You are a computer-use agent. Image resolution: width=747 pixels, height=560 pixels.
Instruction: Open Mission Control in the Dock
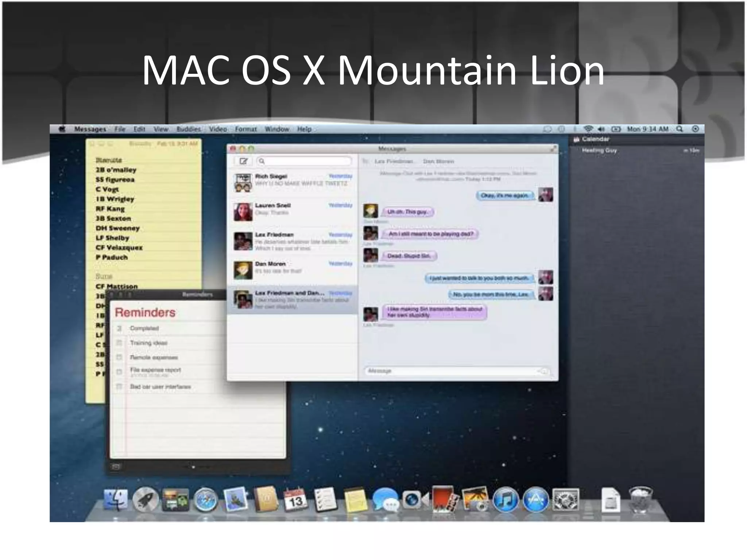[x=175, y=500]
